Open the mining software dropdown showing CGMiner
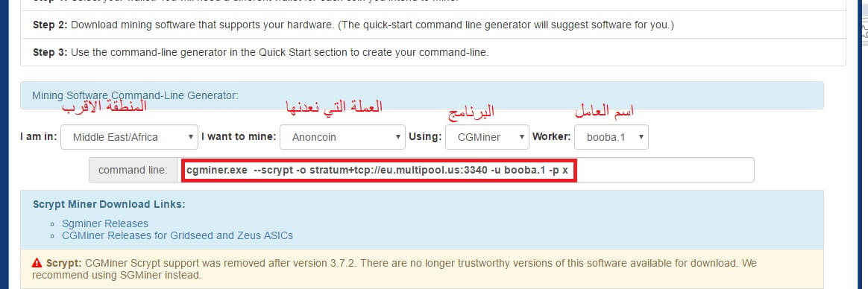The image size is (868, 289). 487,137
